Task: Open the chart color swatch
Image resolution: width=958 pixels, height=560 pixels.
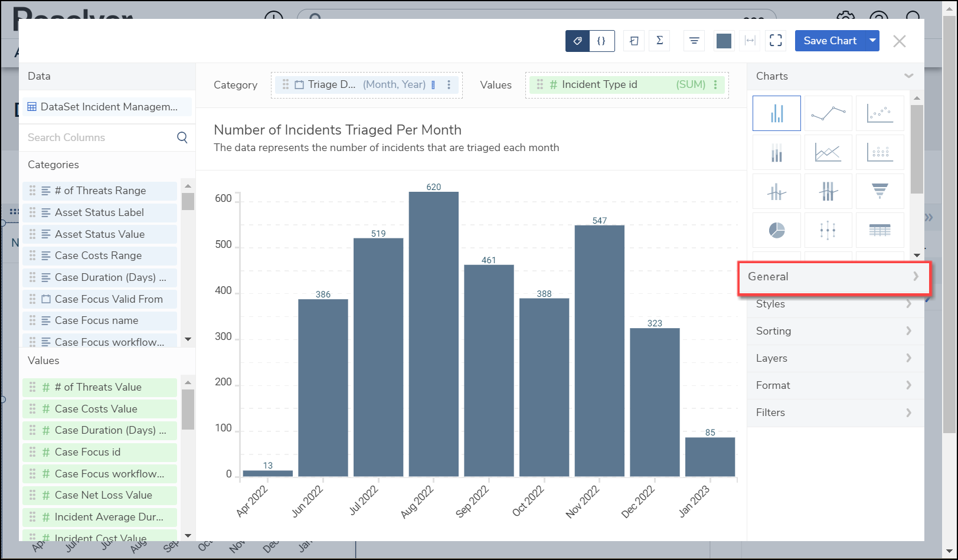Action: click(724, 41)
